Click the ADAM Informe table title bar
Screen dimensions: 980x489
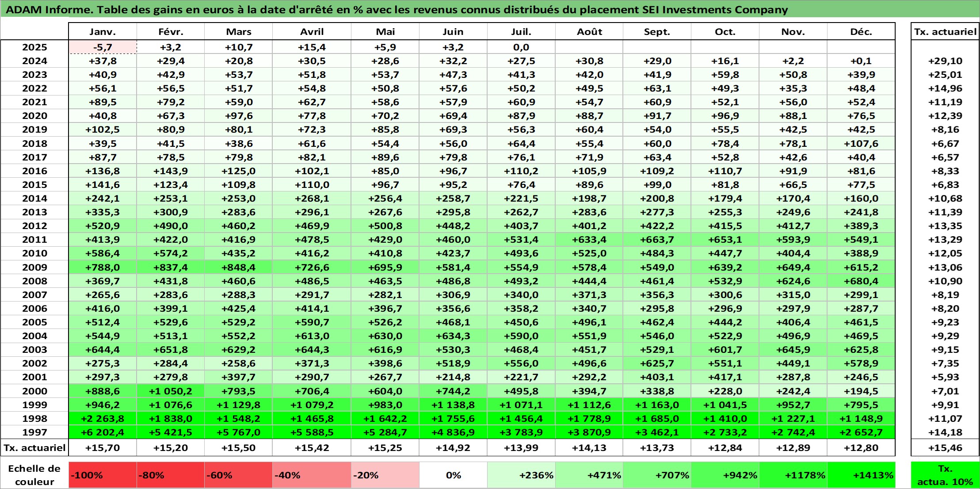pos(490,9)
